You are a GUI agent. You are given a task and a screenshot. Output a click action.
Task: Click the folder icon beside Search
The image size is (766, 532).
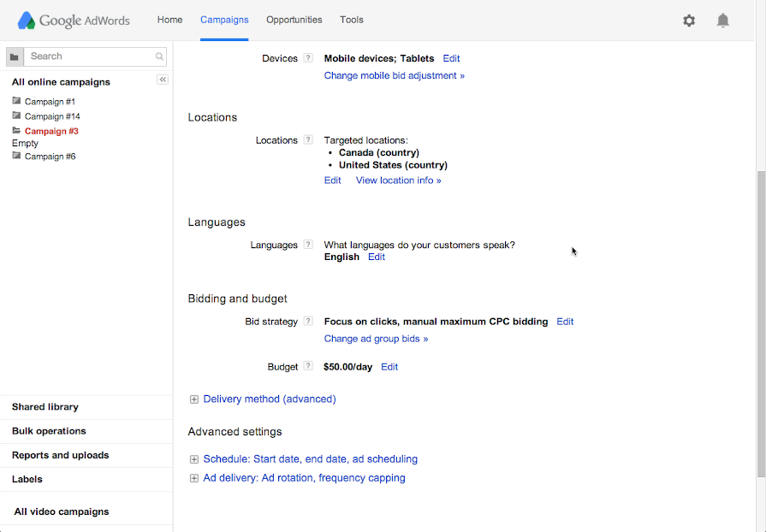coord(15,56)
